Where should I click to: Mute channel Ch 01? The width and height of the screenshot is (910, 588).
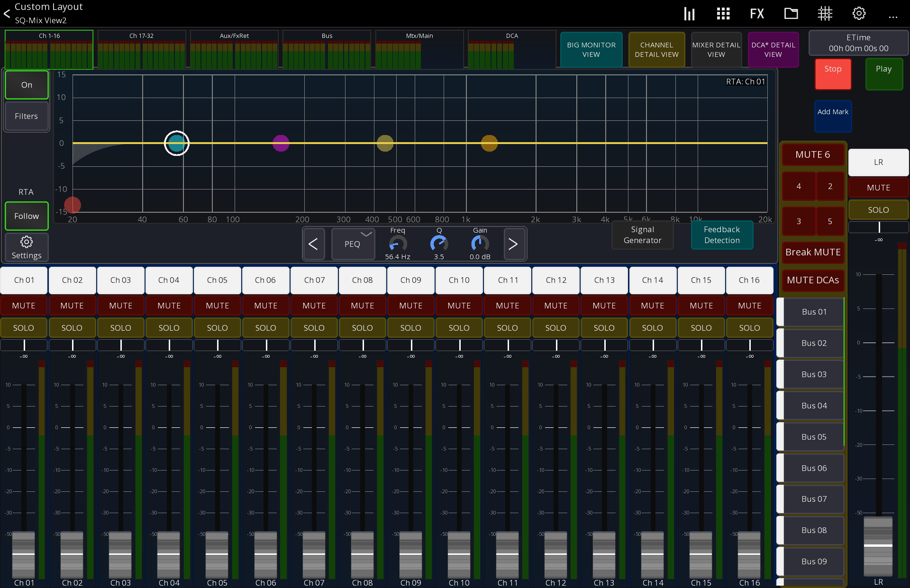tap(24, 306)
